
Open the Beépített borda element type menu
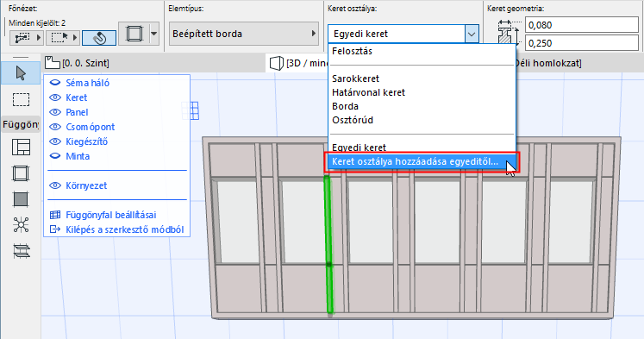tap(244, 34)
